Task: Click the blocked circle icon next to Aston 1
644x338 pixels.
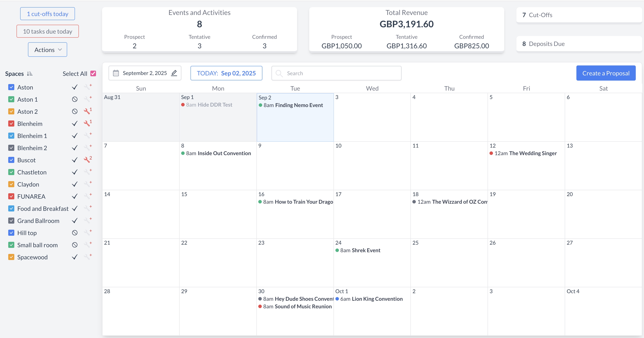Action: coord(75,99)
